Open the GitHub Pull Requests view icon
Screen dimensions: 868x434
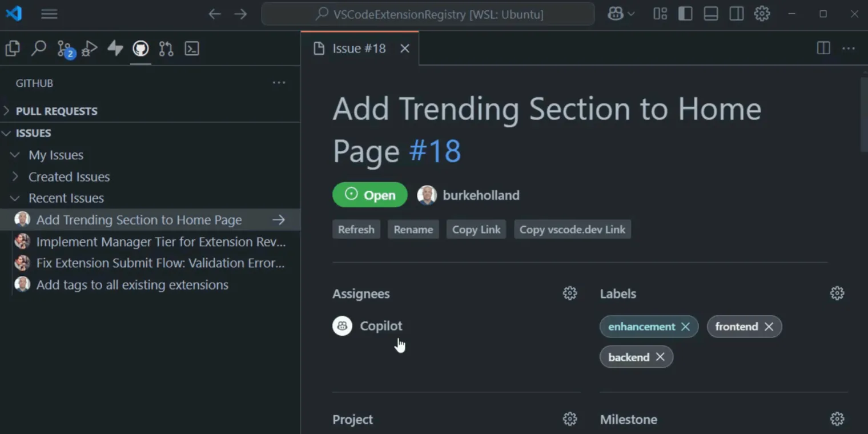[x=166, y=48]
